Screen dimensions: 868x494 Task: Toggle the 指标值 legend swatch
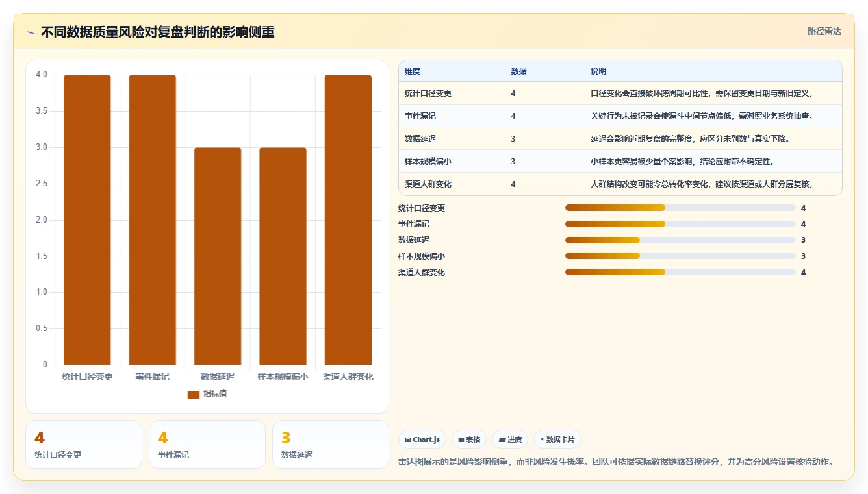194,394
